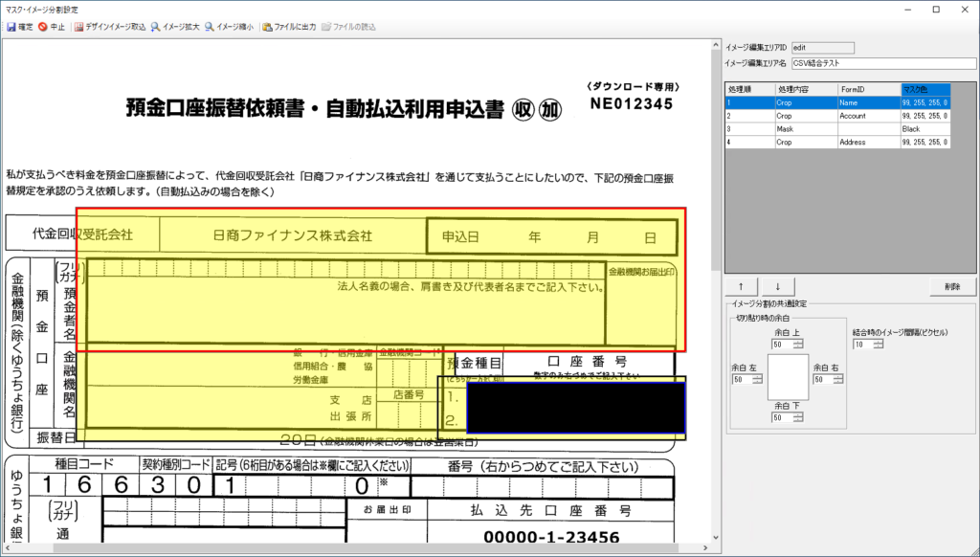Click the ファイルに出力 export icon

[267, 27]
